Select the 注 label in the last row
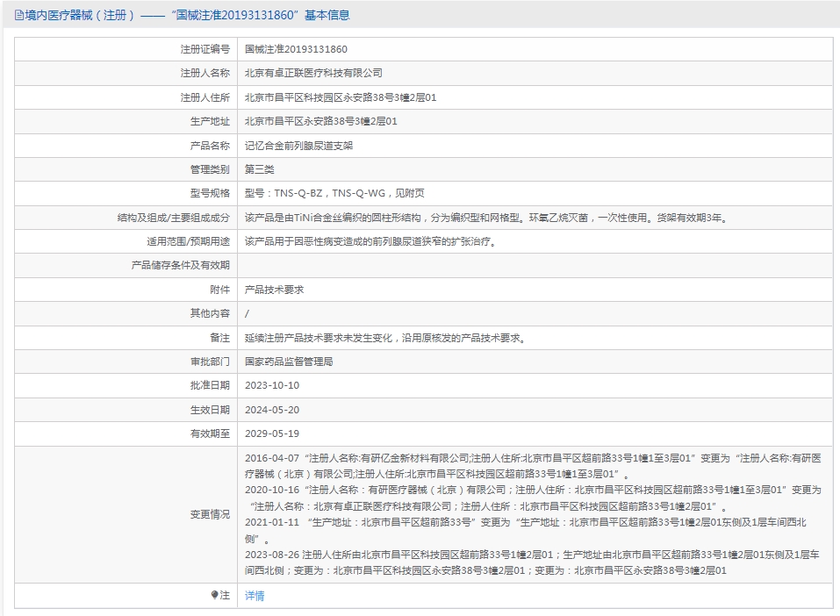840x616 pixels. click(x=225, y=595)
